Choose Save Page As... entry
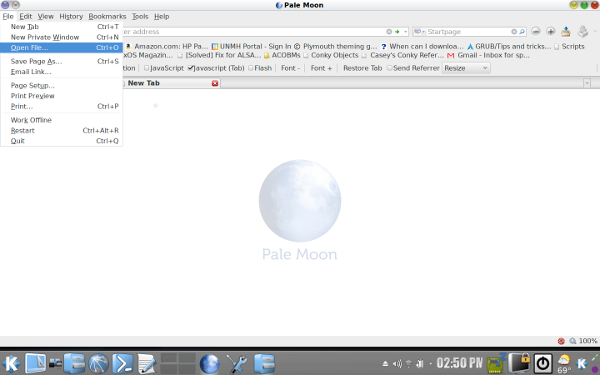 [61, 61]
